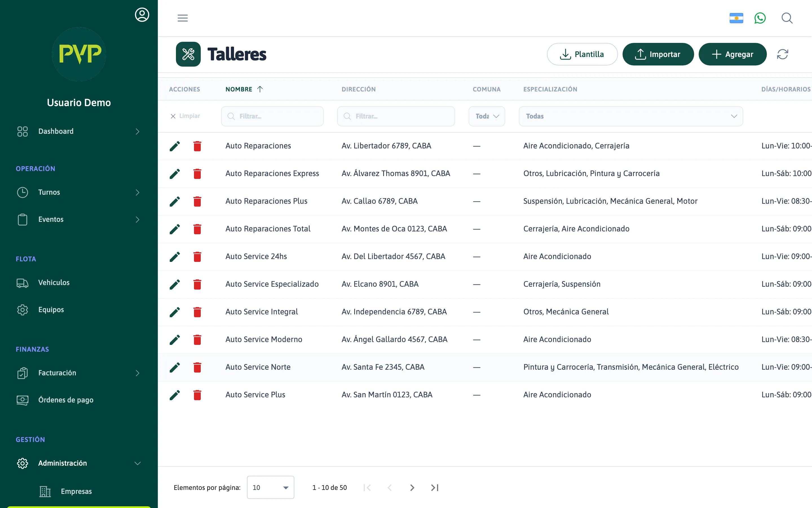Jump to last page
812x508 pixels.
click(x=435, y=487)
